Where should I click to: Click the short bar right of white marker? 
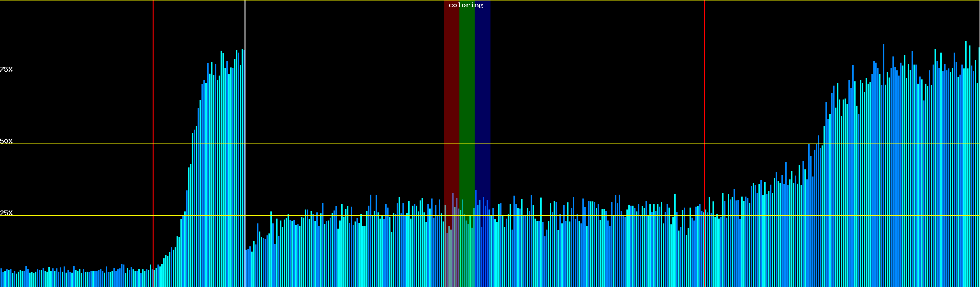coord(246,268)
